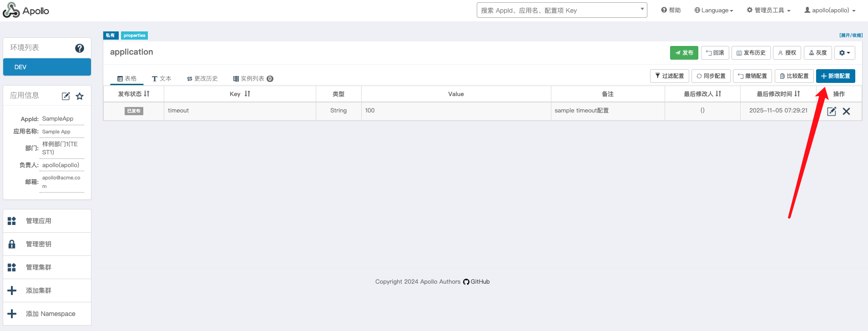Click 新增配置 add config button

click(x=836, y=76)
